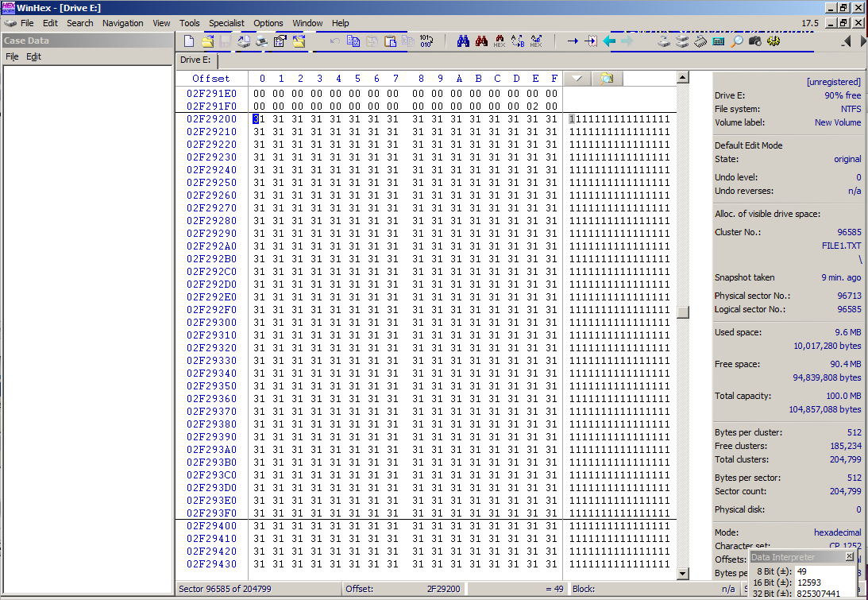Open Find Text with blue binoculars
The height and width of the screenshot is (600, 868).
pyautogui.click(x=464, y=41)
